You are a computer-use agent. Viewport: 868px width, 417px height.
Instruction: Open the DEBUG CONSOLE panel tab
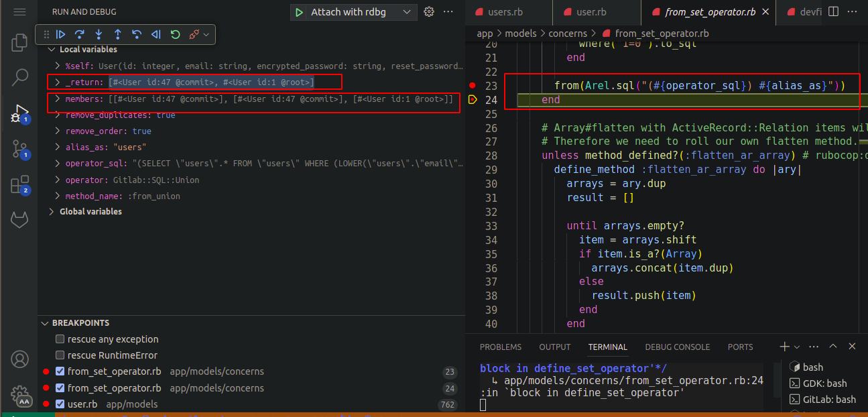tap(678, 347)
